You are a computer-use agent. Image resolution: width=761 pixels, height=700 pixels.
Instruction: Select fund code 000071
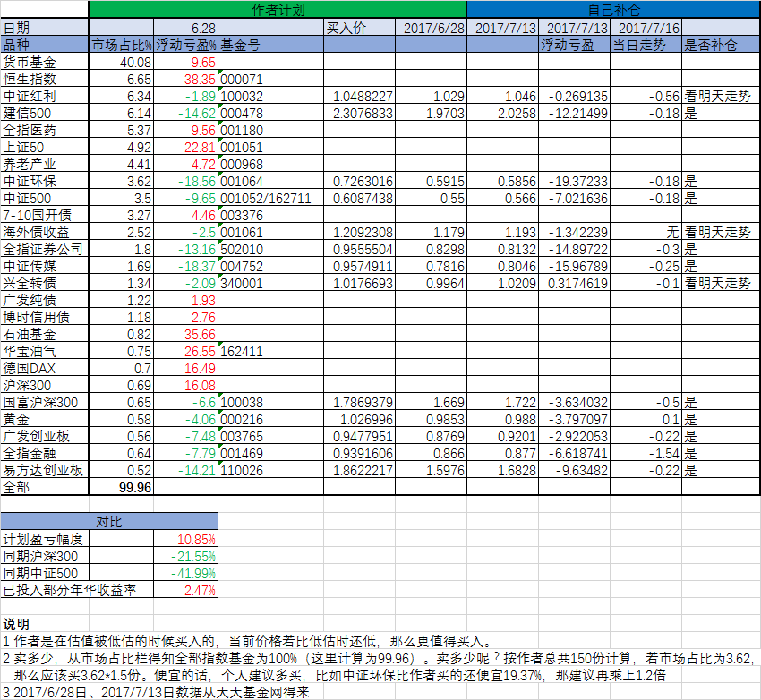click(x=270, y=79)
